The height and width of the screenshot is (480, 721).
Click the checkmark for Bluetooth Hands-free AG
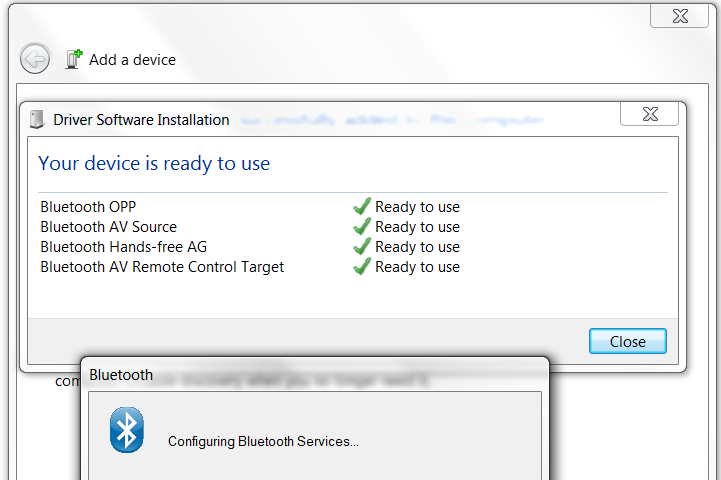pyautogui.click(x=362, y=247)
